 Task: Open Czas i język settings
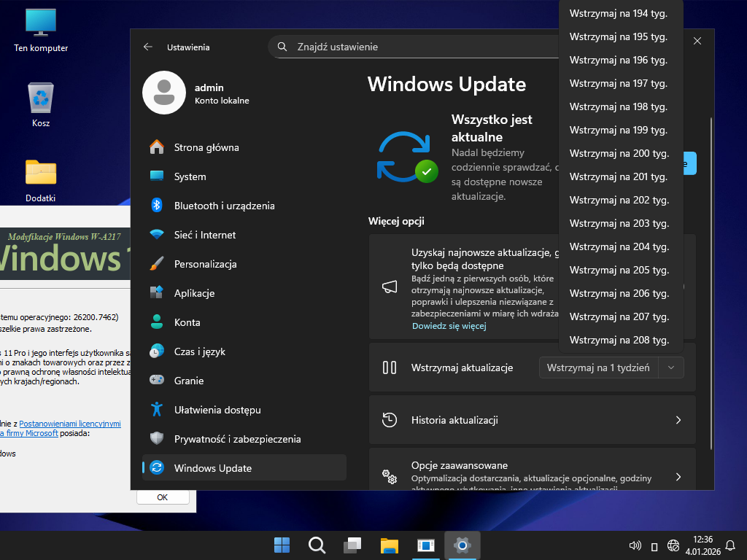[199, 351]
